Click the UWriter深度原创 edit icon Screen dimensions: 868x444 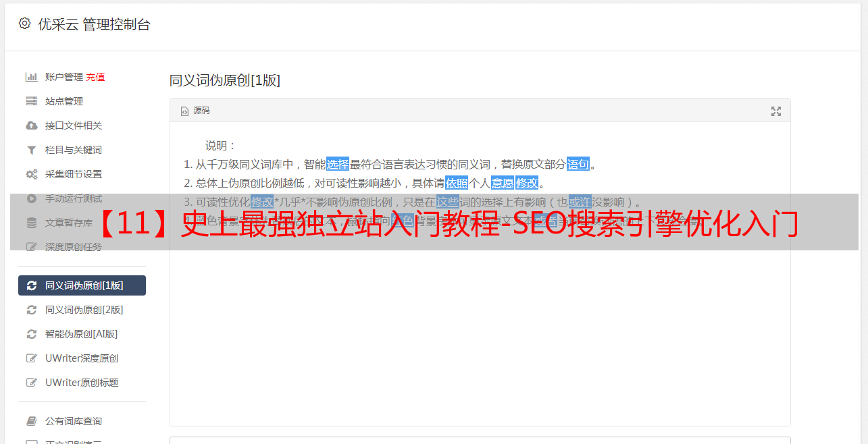(x=31, y=358)
